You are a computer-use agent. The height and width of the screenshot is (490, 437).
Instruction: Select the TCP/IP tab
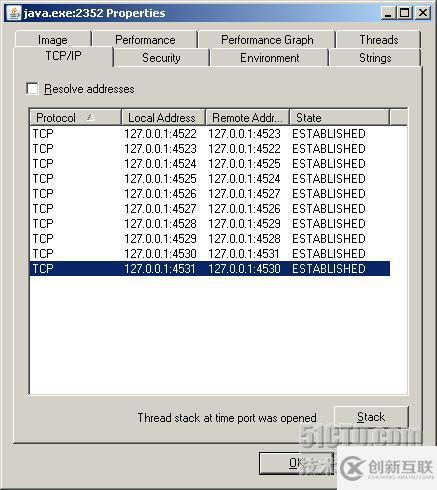pos(63,56)
